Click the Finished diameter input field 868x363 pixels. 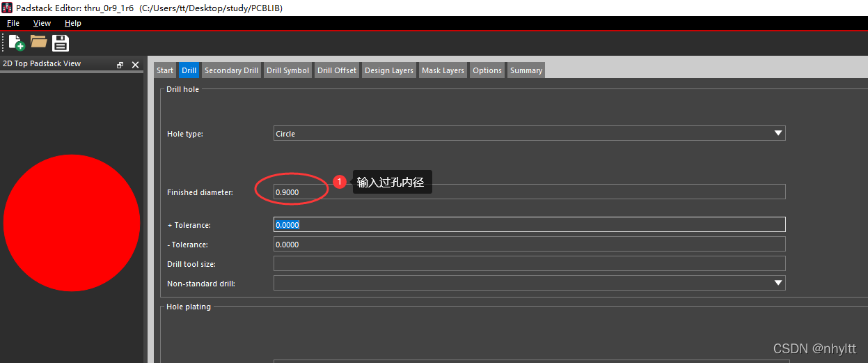coord(529,192)
